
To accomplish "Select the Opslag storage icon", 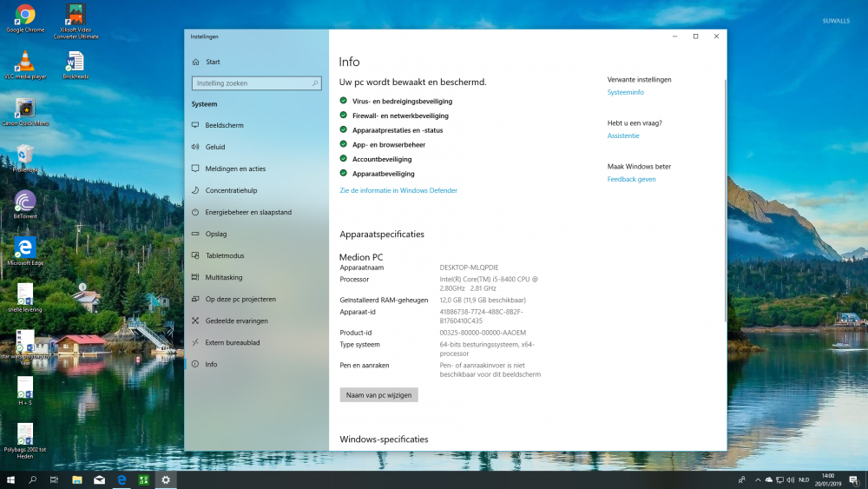I will [x=194, y=234].
